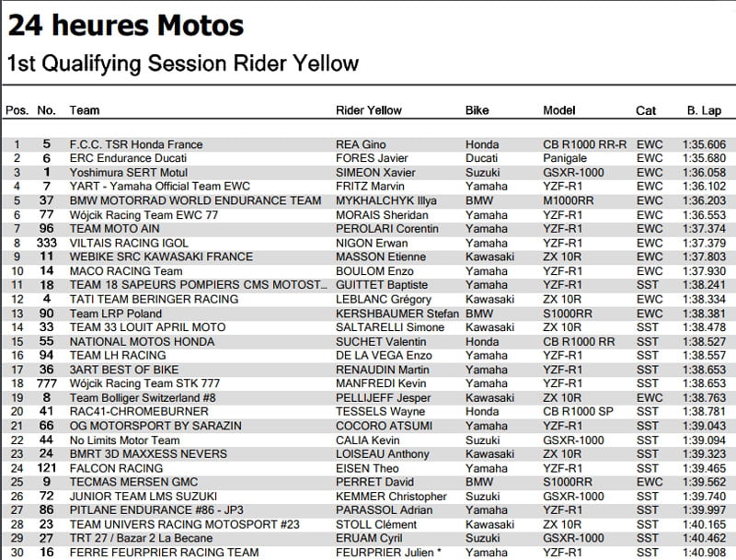The width and height of the screenshot is (736, 560).
Task: Click the '24 heures Motos' title
Action: [127, 23]
